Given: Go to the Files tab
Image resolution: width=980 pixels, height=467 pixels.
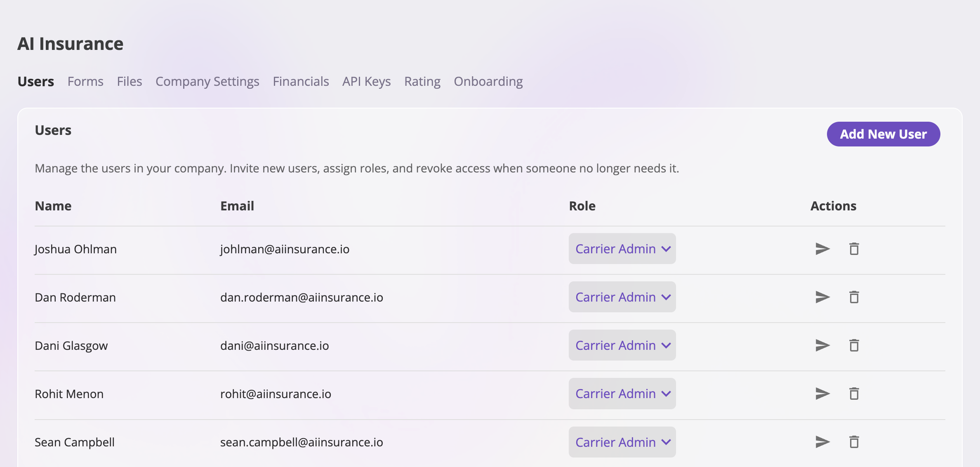Looking at the screenshot, I should (130, 82).
